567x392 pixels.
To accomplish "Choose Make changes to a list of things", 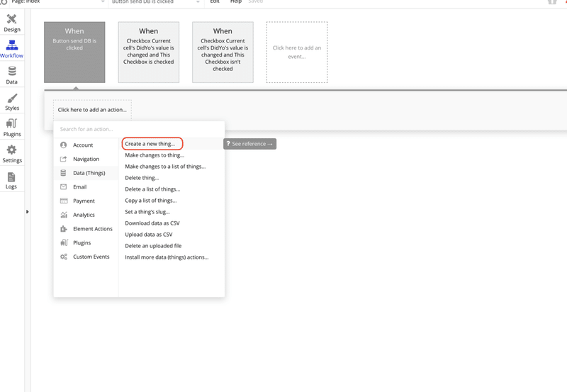I will pyautogui.click(x=165, y=167).
